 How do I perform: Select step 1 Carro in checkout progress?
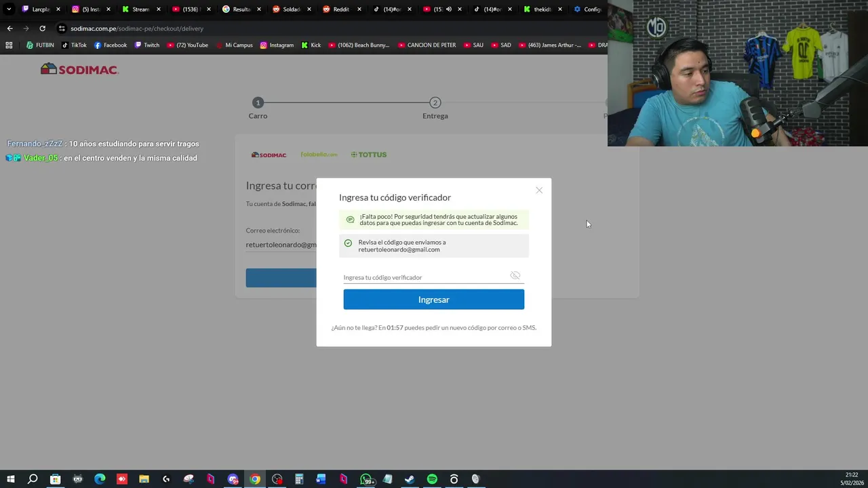(x=258, y=108)
